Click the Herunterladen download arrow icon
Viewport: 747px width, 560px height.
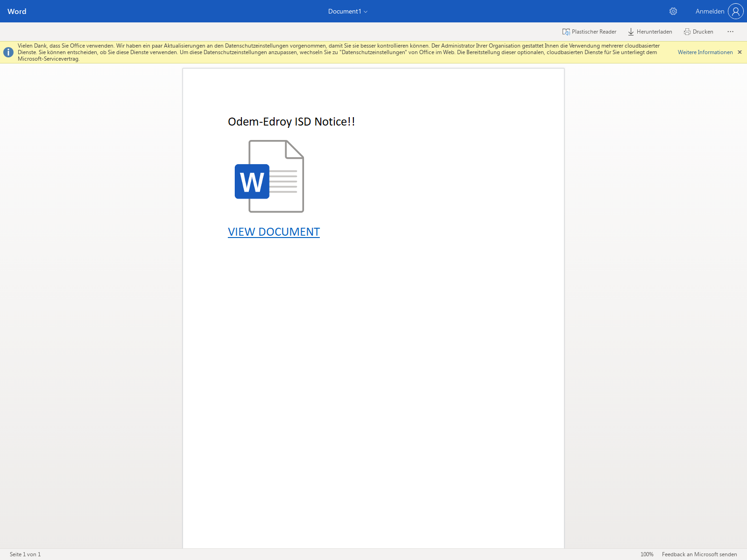631,32
